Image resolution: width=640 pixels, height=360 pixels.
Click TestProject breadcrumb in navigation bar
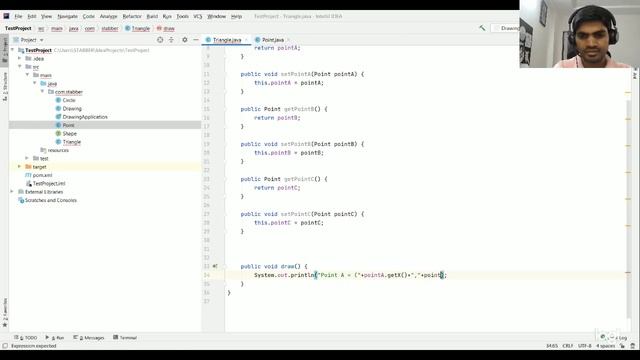(x=18, y=29)
